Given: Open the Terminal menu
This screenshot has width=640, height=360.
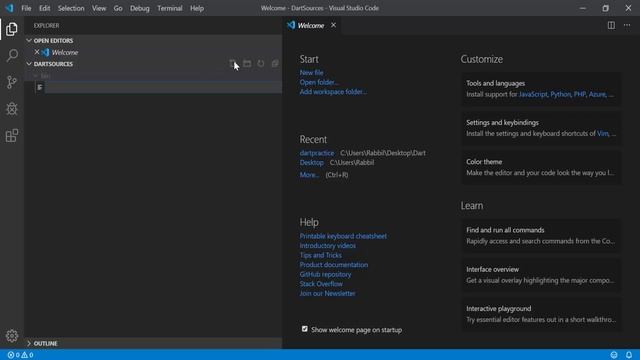Looking at the screenshot, I should click(x=170, y=8).
